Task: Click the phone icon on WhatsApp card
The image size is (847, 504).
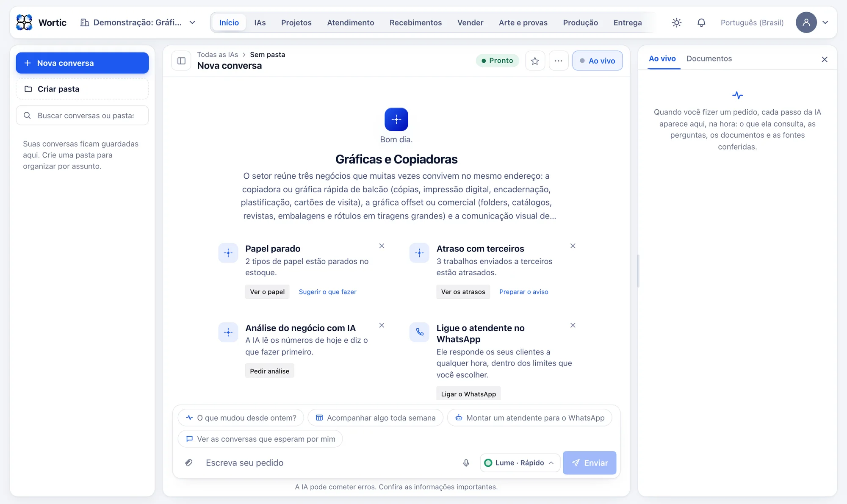Action: click(x=419, y=332)
